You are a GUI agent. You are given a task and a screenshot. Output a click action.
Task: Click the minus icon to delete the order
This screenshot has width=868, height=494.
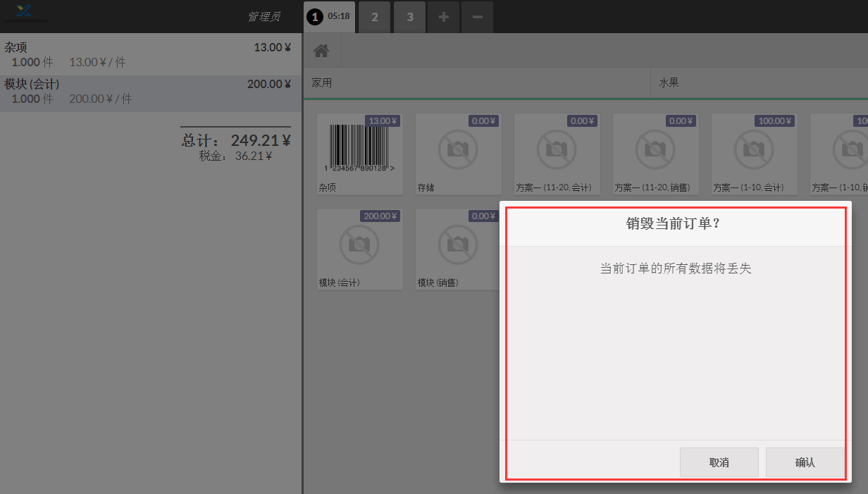click(477, 17)
